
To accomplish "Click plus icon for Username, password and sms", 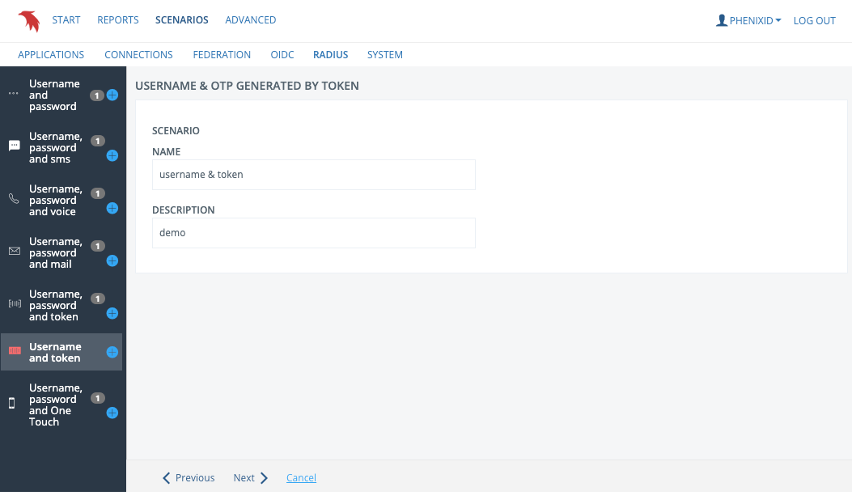I will point(112,155).
